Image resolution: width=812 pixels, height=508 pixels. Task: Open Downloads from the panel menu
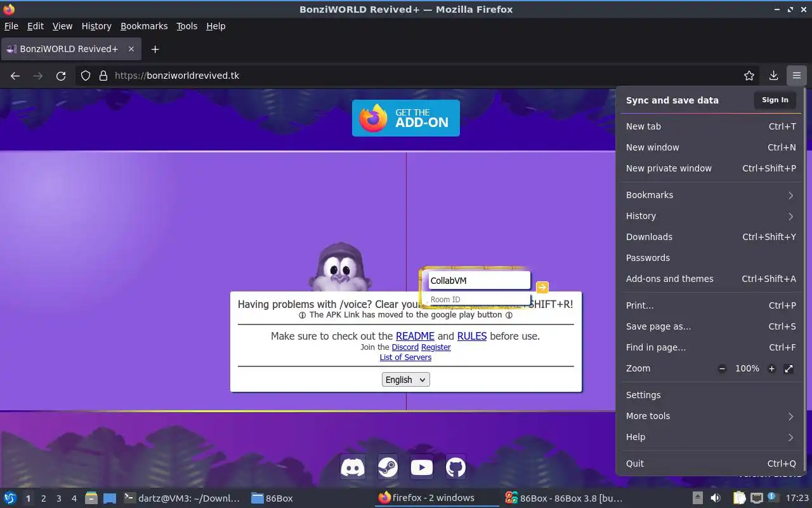pos(710,237)
